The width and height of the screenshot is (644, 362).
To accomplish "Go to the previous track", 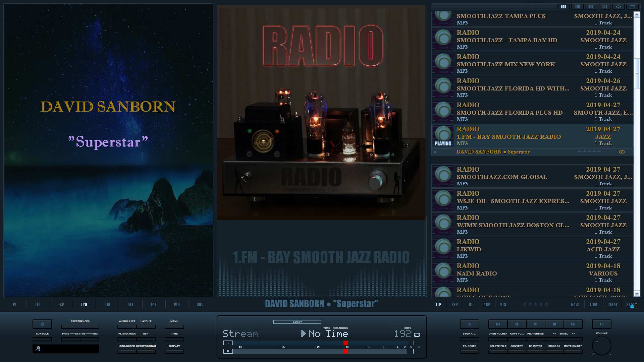I will coord(498,324).
